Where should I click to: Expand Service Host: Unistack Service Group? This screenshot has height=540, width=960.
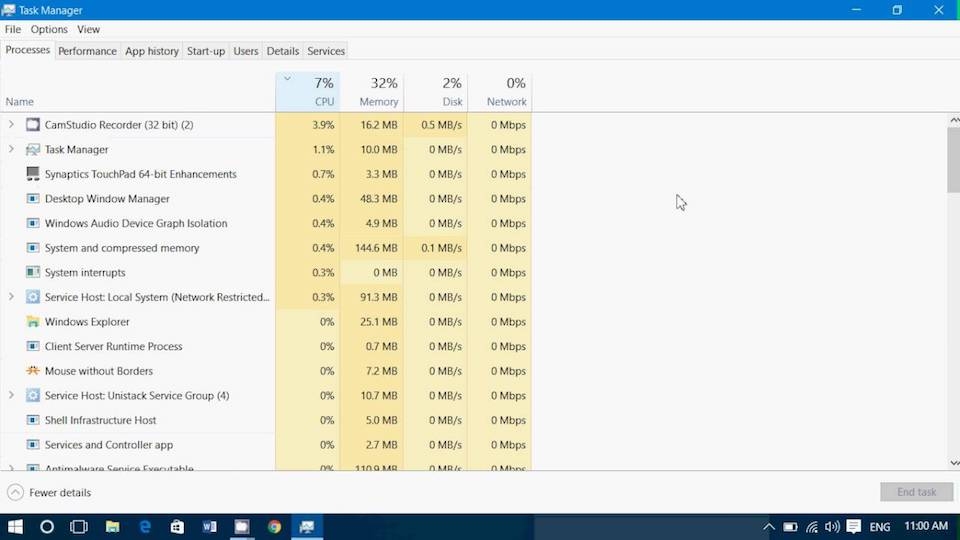tap(11, 395)
